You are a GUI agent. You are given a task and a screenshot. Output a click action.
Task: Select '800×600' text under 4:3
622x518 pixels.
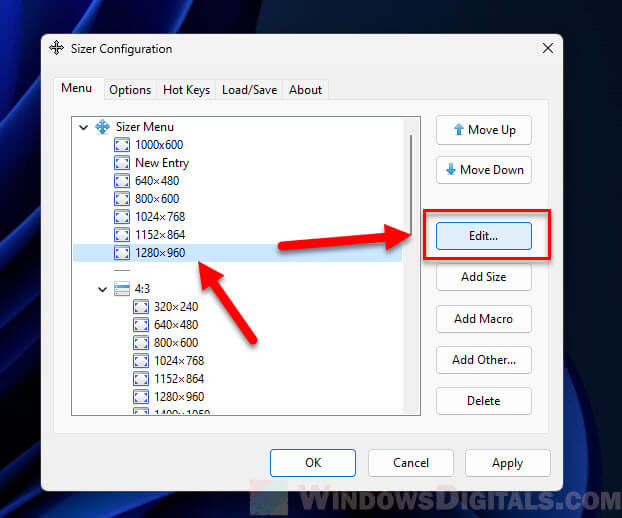click(176, 343)
